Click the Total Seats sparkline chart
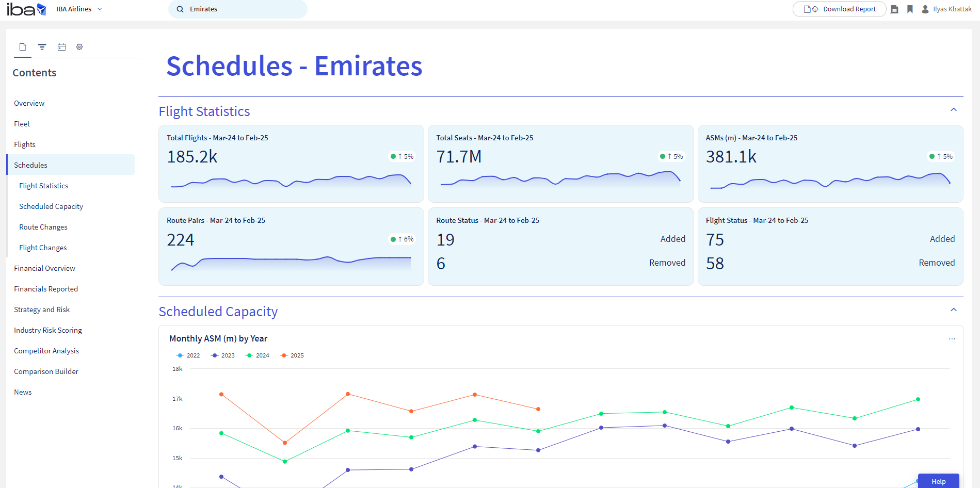Image resolution: width=980 pixels, height=488 pixels. (x=560, y=178)
